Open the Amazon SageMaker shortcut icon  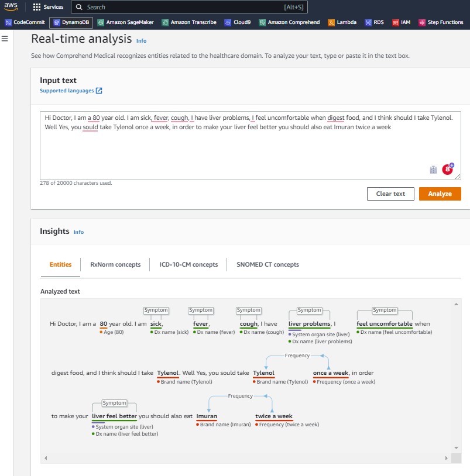pyautogui.click(x=101, y=22)
